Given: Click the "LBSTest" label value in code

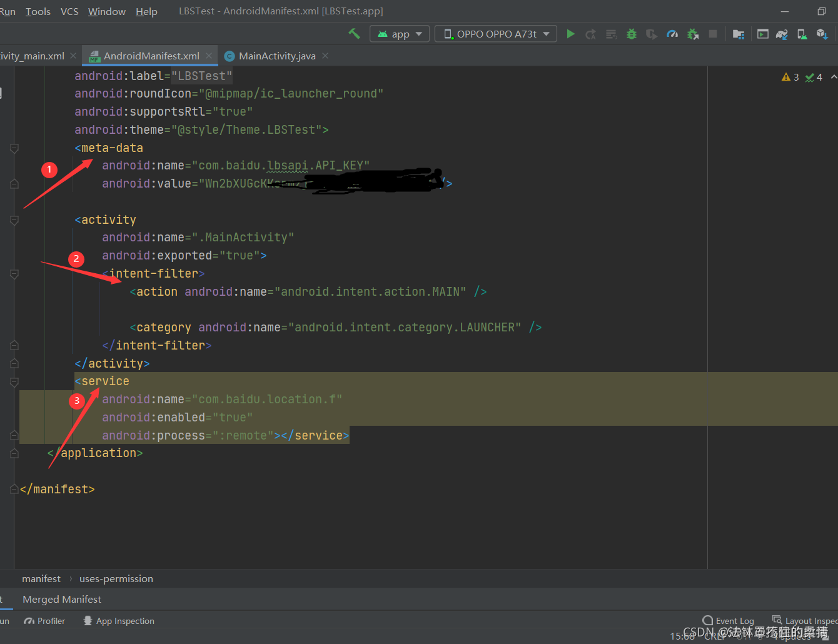Looking at the screenshot, I should coord(201,76).
